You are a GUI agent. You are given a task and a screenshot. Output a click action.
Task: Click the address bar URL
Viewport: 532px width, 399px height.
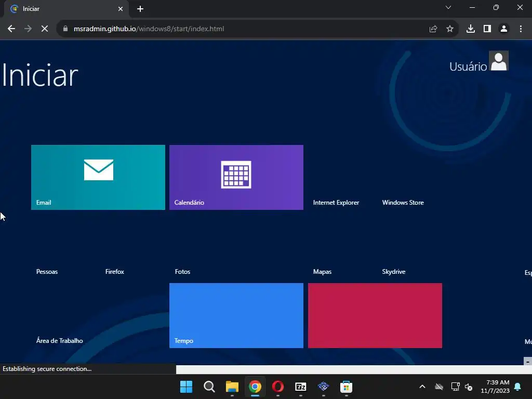[149, 29]
